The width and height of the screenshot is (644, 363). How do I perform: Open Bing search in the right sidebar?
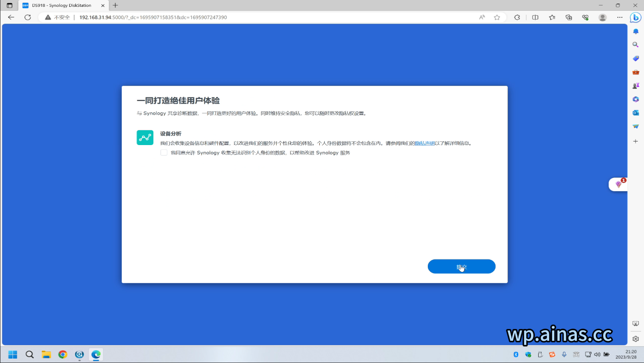[636, 44]
